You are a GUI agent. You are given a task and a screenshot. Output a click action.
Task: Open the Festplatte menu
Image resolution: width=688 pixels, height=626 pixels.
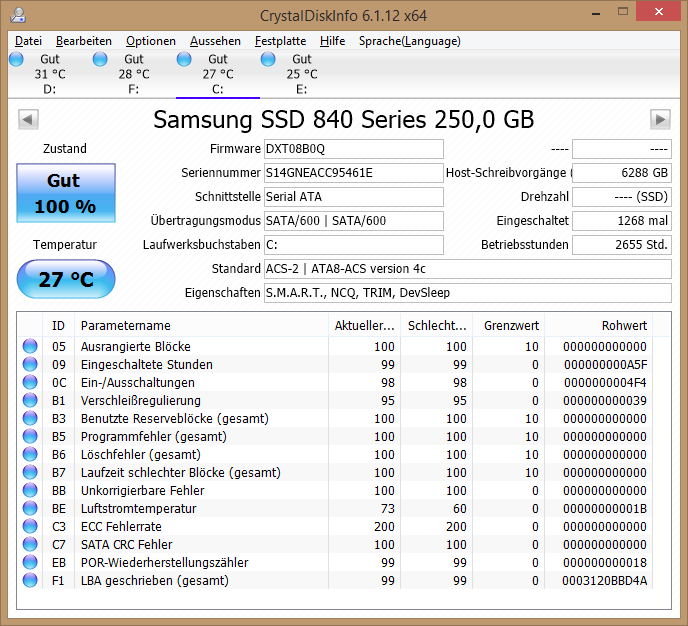pyautogui.click(x=280, y=41)
